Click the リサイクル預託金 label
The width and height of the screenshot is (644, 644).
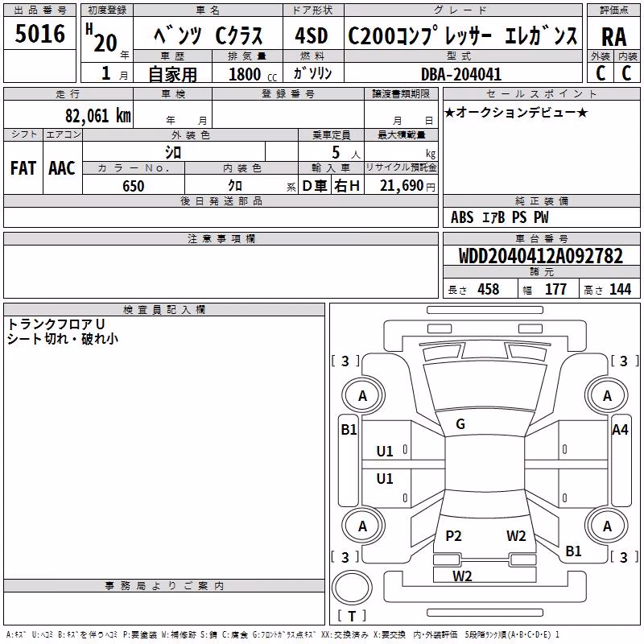401,167
